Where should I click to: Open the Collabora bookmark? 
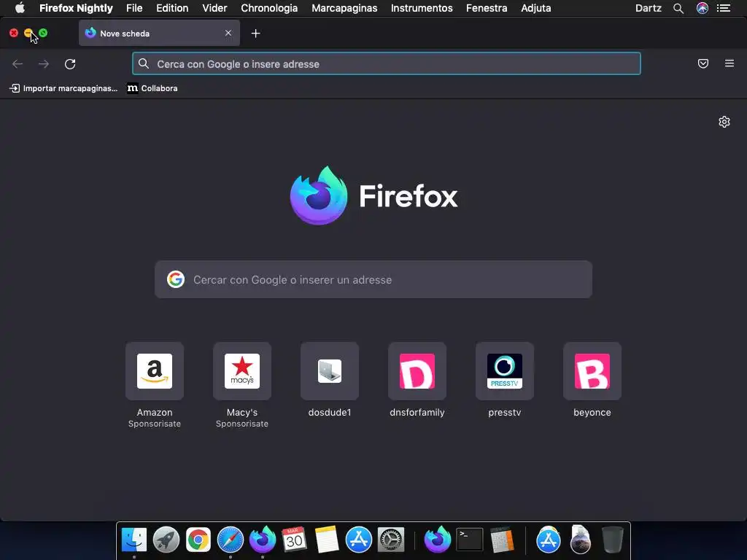coord(152,88)
